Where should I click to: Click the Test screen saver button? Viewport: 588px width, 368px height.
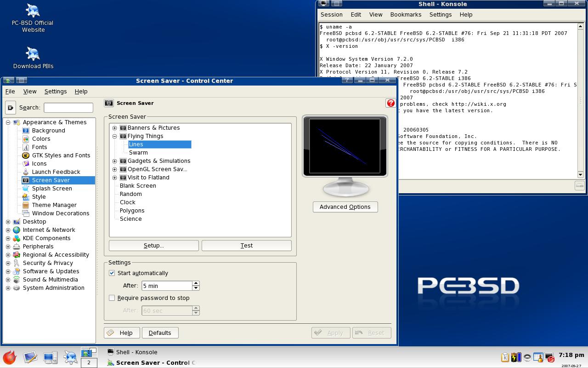[x=247, y=246]
